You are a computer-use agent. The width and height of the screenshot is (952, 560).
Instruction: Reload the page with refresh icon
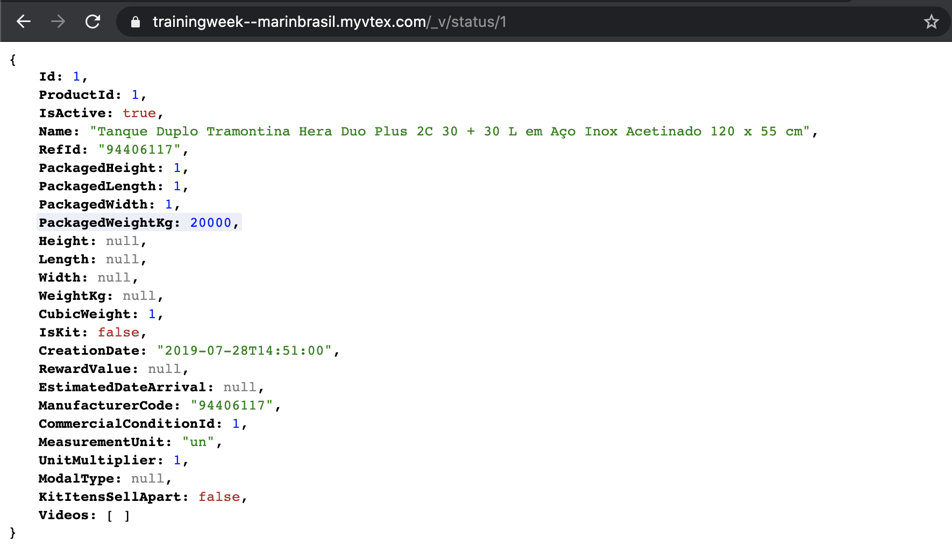[93, 21]
